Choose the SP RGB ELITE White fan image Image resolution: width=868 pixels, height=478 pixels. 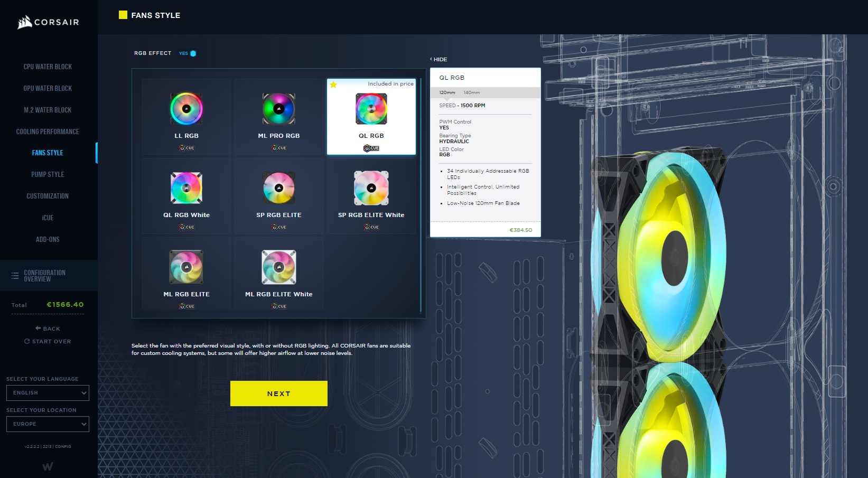click(x=371, y=188)
